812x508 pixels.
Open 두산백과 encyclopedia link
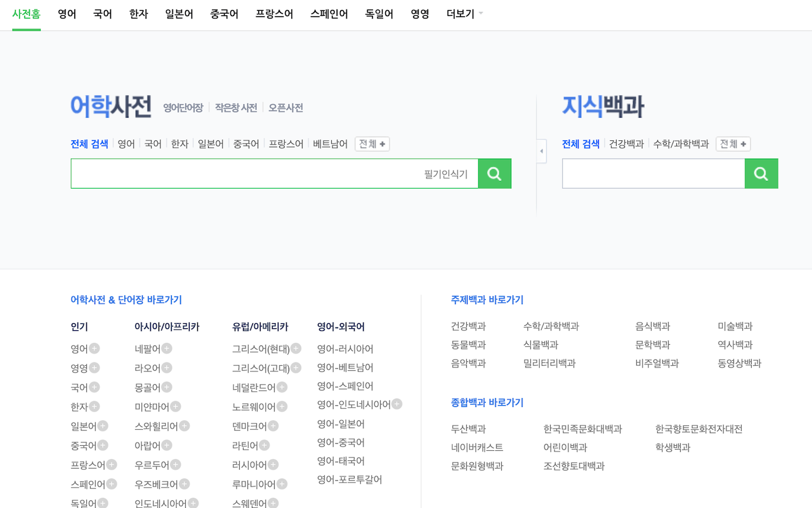(x=468, y=429)
